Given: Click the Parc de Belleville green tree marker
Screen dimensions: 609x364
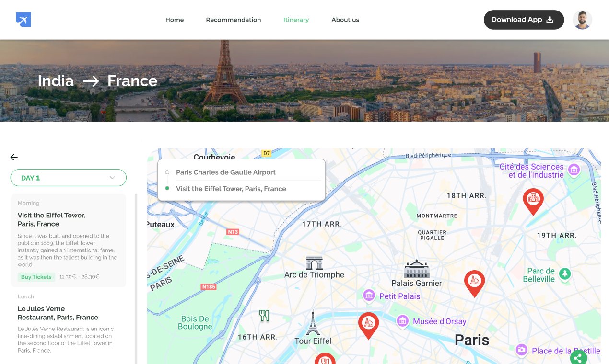Looking at the screenshot, I should click(565, 274).
